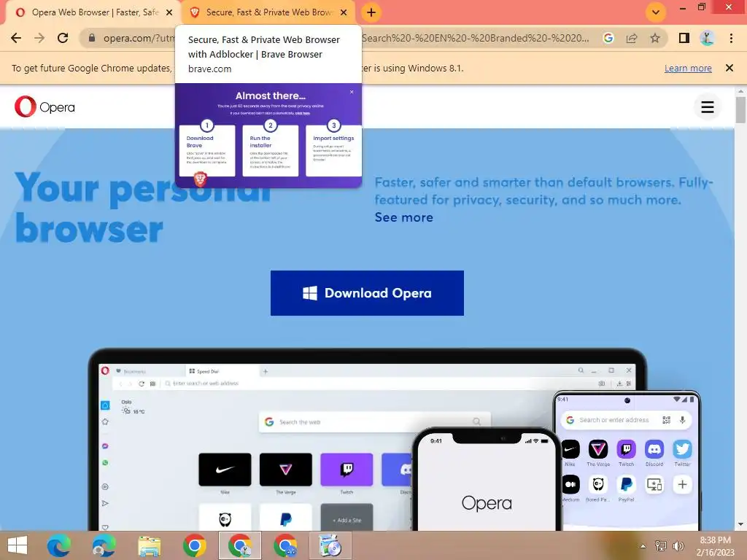Click the scrollbar down arrow

[740, 525]
